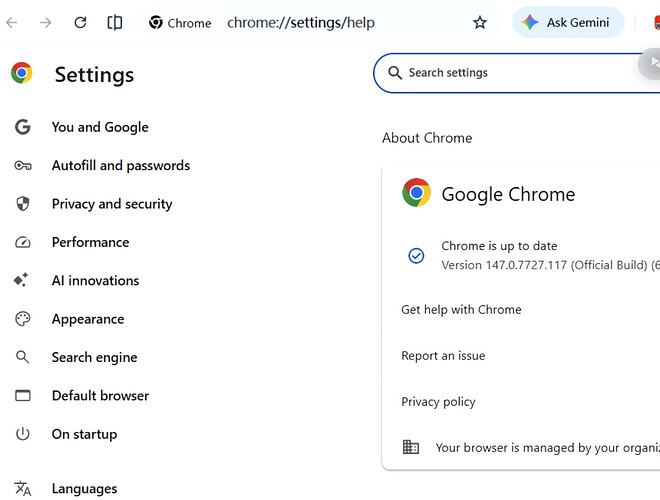Focus the chrome://settings/help address bar
660x500 pixels.
(x=301, y=23)
